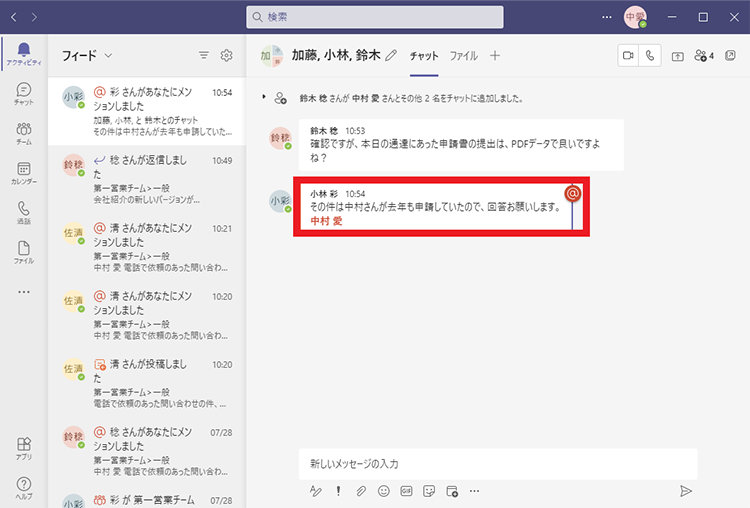Open the Help (ヘルプ) sidebar icon
Image resolution: width=750 pixels, height=508 pixels.
pyautogui.click(x=23, y=488)
